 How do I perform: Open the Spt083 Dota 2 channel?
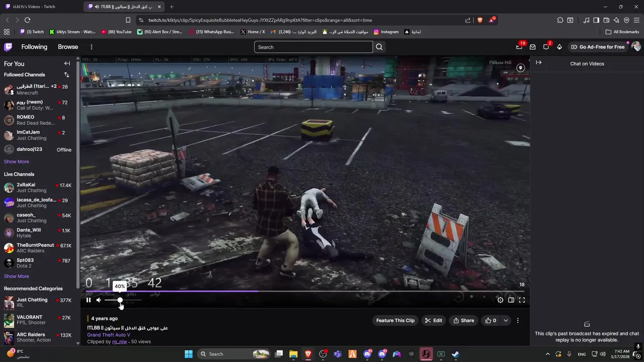tap(38, 263)
